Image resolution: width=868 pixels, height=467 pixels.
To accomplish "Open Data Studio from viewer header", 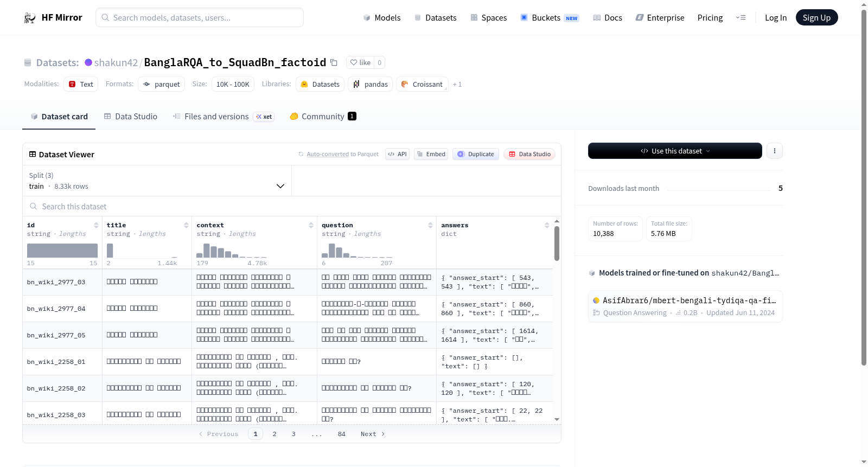I will [529, 154].
